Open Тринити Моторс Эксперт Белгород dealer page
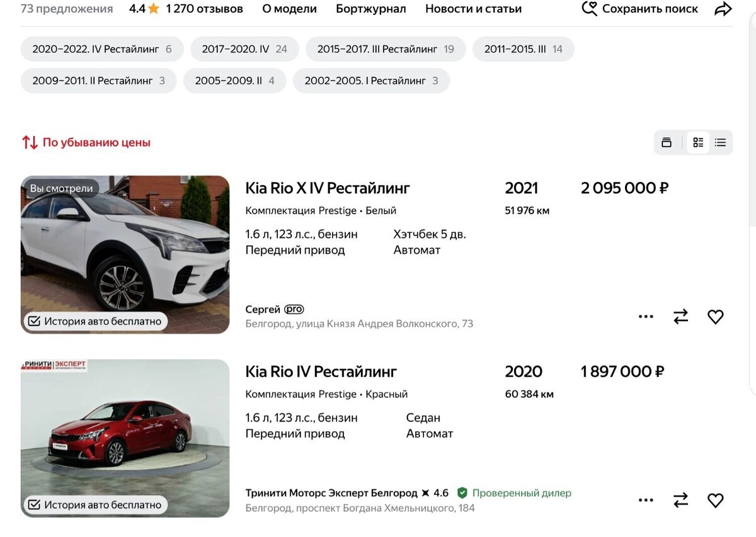 point(331,492)
